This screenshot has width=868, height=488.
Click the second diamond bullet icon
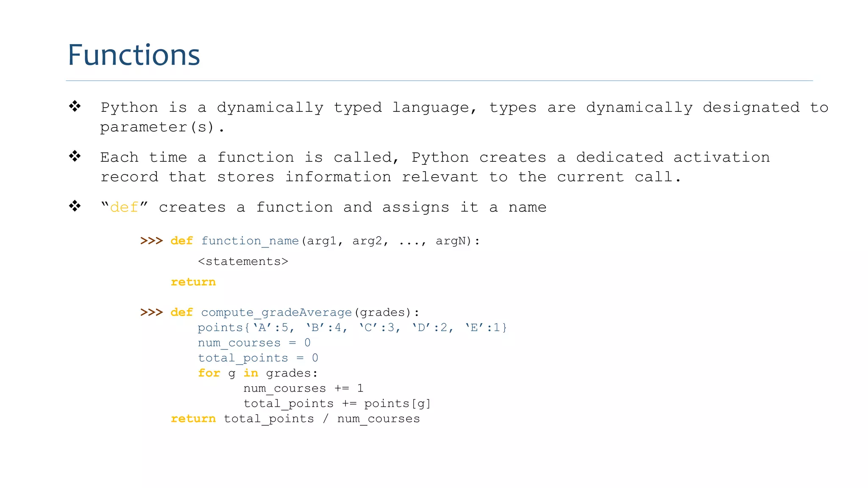pyautogui.click(x=75, y=156)
